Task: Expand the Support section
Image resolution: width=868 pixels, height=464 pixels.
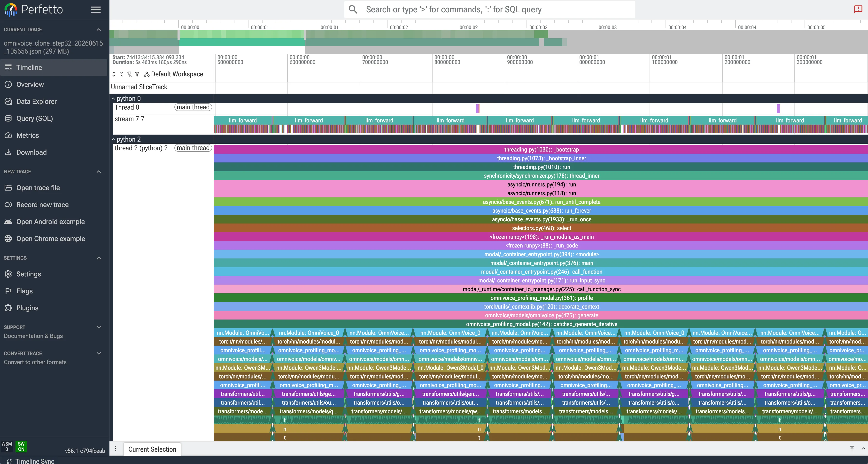Action: pos(99,327)
